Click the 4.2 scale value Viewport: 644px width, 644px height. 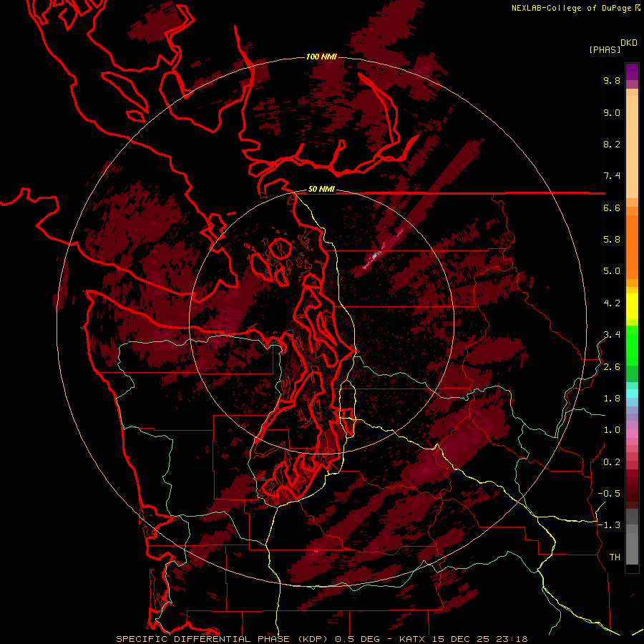tap(612, 303)
